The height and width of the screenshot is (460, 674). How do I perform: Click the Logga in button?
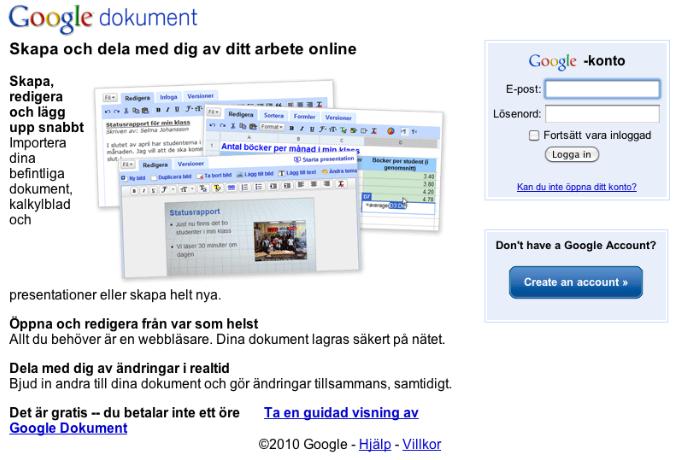tap(572, 154)
